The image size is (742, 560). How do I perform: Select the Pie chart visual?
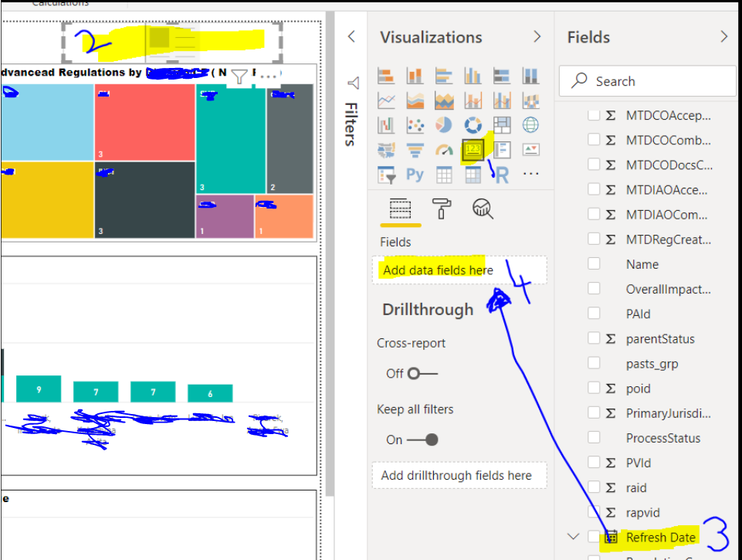(x=443, y=124)
